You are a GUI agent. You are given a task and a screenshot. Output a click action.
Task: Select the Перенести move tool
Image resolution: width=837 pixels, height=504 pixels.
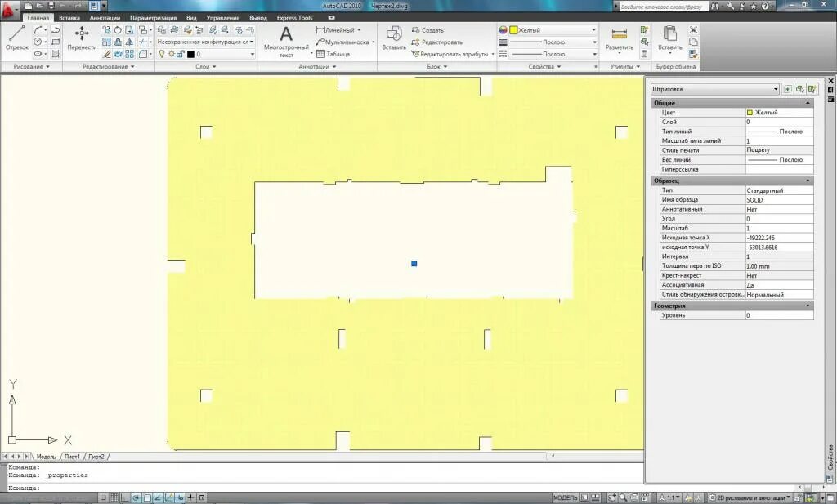82,38
